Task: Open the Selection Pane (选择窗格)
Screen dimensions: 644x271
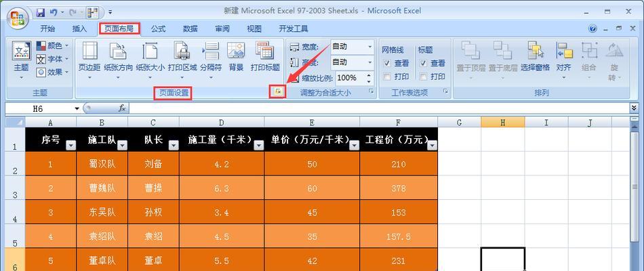Action: point(535,57)
